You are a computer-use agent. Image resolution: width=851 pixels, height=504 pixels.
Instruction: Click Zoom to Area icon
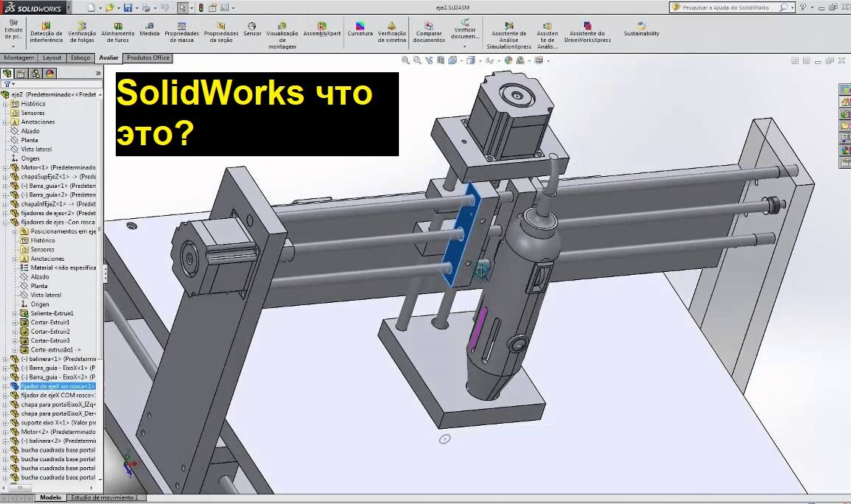(417, 60)
